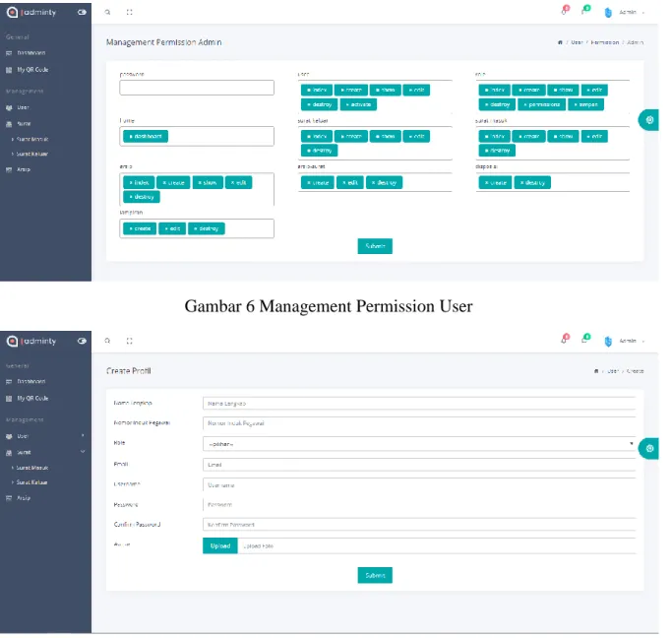Toggle sidebar switch next to bottom adminty logo
Viewport: 672px width, 638px height.
82,341
